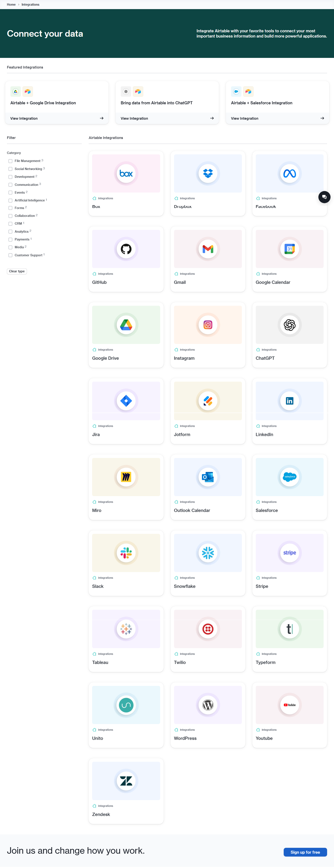Go to Home in the breadcrumb
The image size is (334, 868).
click(x=11, y=4)
